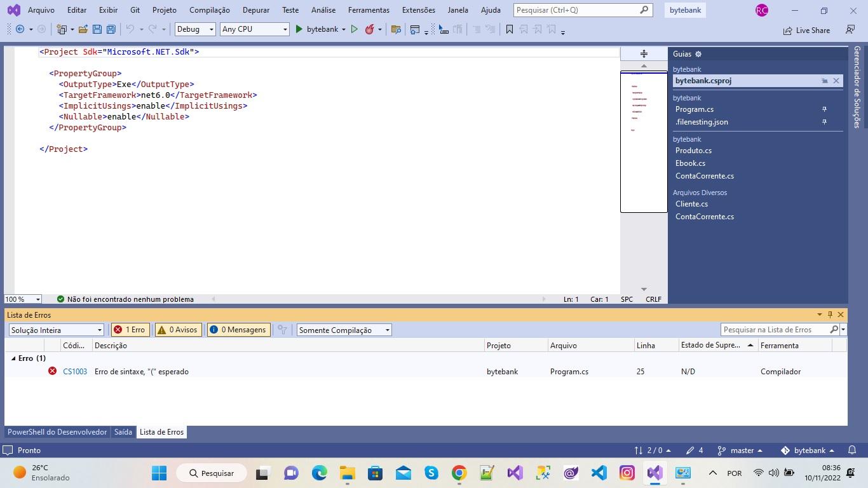
Task: Open the 100 % zoom dropdown
Action: tap(23, 299)
